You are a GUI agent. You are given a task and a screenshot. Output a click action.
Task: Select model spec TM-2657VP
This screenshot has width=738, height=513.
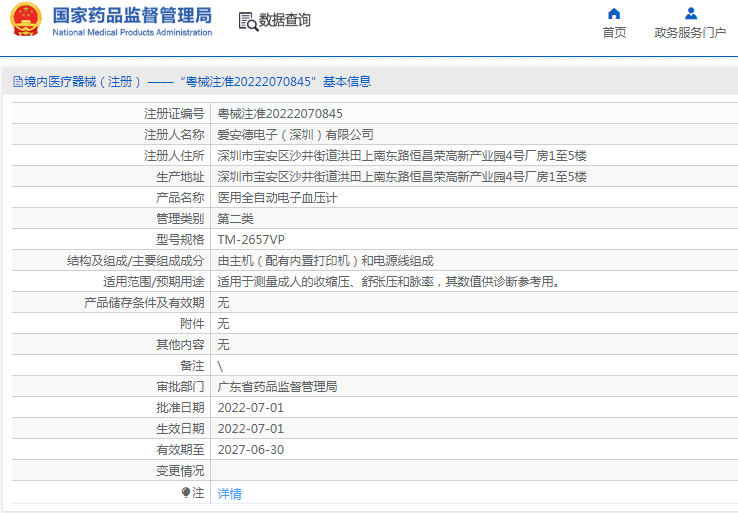point(251,240)
